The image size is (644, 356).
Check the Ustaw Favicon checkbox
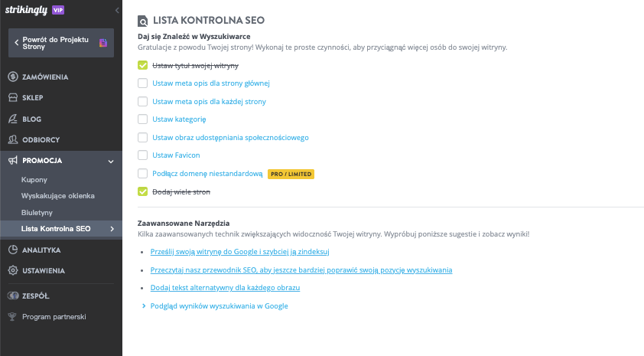click(142, 155)
